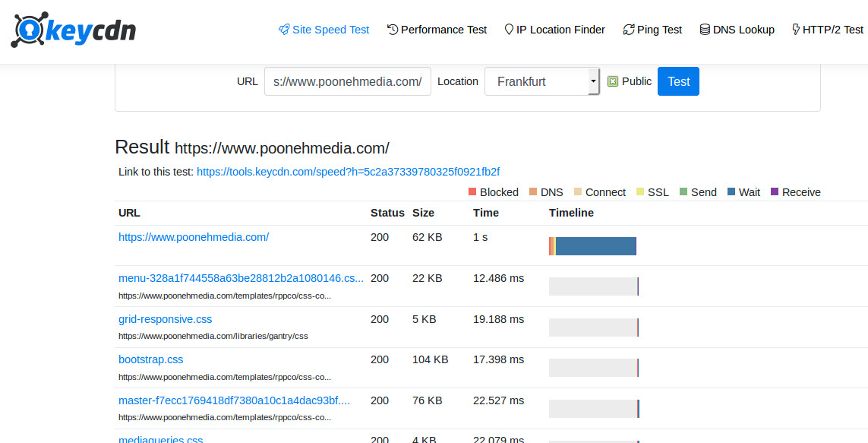This screenshot has width=868, height=443.
Task: Click the 12.486 ms time value
Action: point(498,278)
